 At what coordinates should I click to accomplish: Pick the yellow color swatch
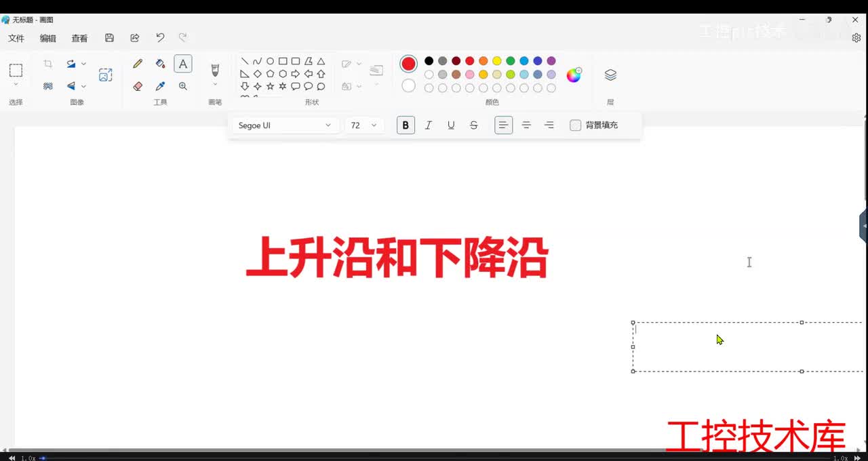[496, 61]
